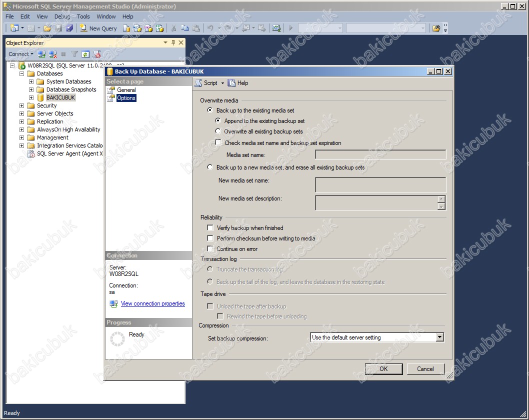The height and width of the screenshot is (420, 529).
Task: Click Connect Object Explorer icon
Action: click(42, 54)
